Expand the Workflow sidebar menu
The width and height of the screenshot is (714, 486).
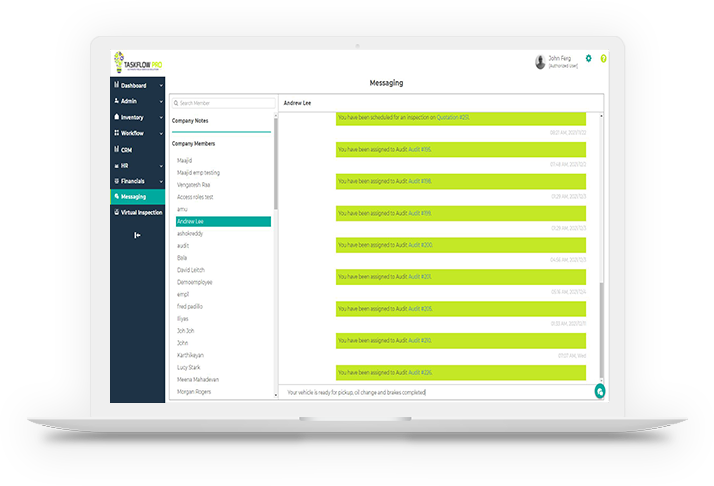coord(161,133)
